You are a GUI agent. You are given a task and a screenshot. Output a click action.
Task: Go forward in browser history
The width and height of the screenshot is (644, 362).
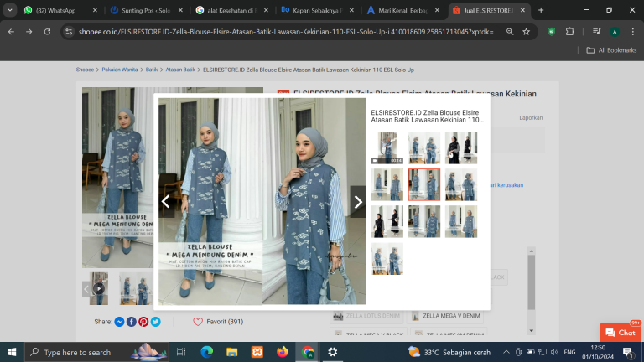(29, 32)
